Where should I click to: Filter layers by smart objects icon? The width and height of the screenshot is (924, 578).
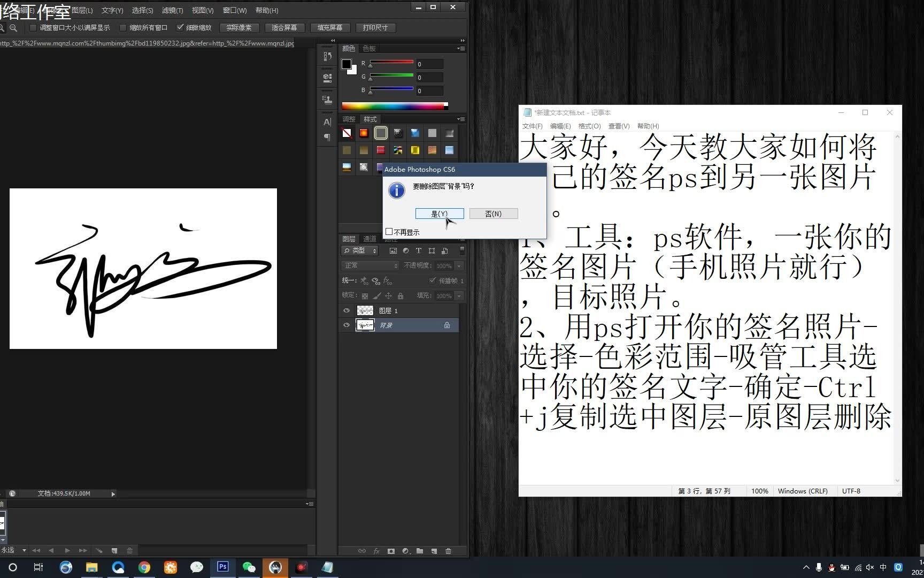[444, 250]
